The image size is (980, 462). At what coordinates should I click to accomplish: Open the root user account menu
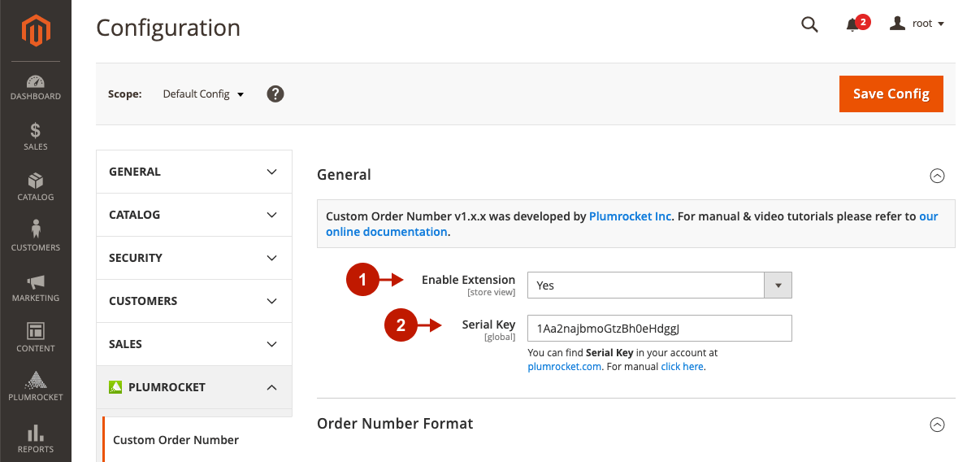pos(917,24)
